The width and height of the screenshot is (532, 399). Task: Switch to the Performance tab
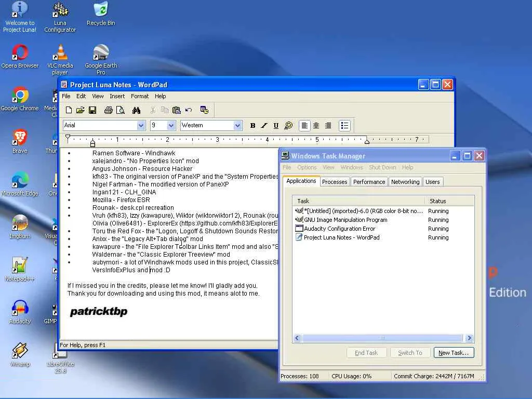[x=369, y=182]
